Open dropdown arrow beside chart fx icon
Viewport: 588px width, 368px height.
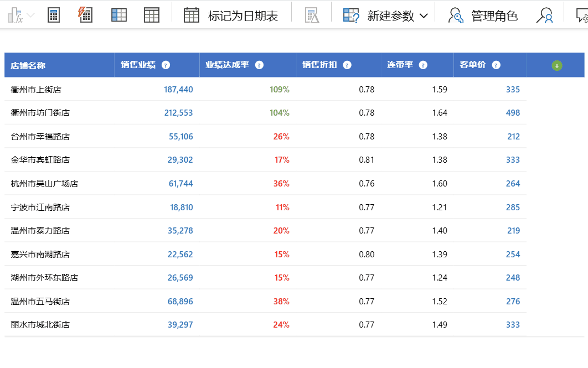tap(31, 15)
